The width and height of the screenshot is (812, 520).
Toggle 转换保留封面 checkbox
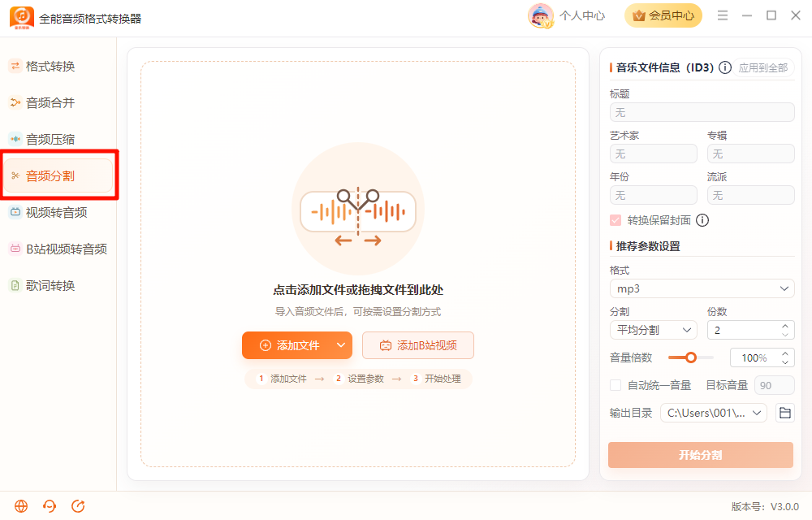pyautogui.click(x=615, y=221)
